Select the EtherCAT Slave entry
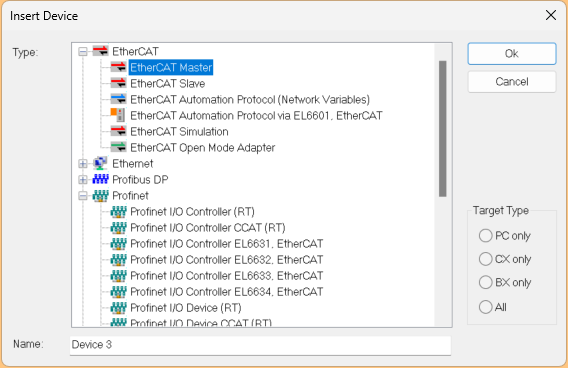This screenshot has height=368, width=568. (168, 83)
